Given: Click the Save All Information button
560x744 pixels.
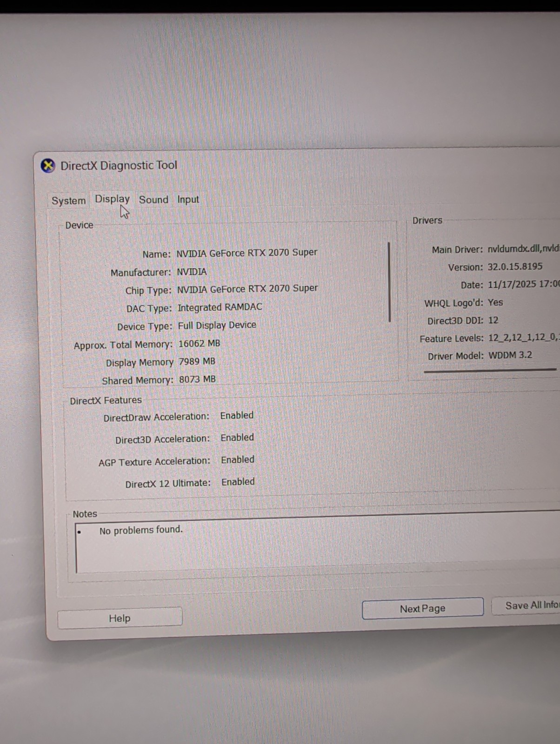Looking at the screenshot, I should 527,605.
